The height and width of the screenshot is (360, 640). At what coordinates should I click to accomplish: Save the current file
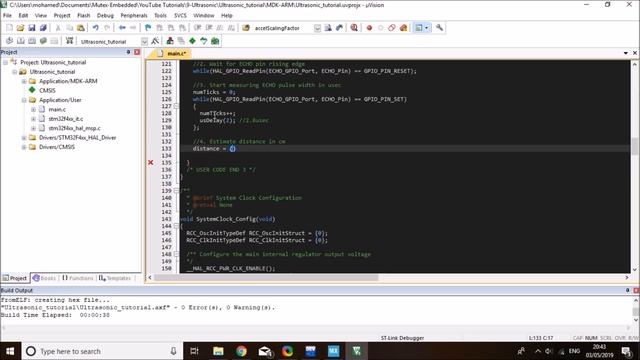[x=32, y=28]
